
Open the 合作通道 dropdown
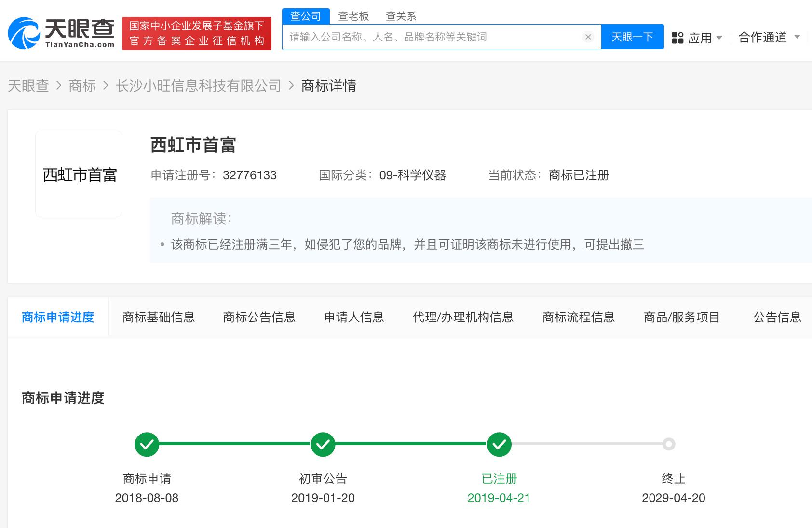(769, 37)
